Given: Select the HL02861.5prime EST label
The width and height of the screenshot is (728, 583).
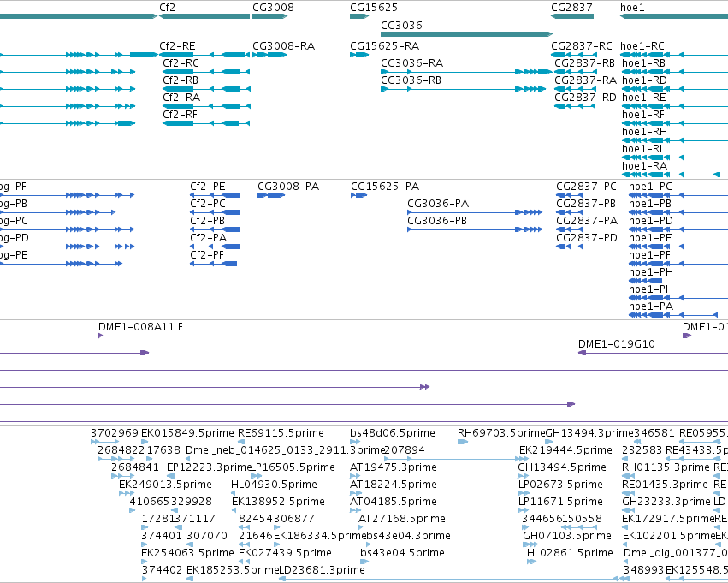Looking at the screenshot, I should coord(570,553).
